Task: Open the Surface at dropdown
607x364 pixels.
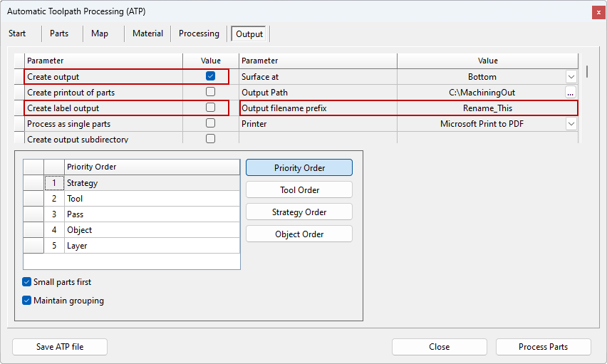Action: pyautogui.click(x=571, y=77)
